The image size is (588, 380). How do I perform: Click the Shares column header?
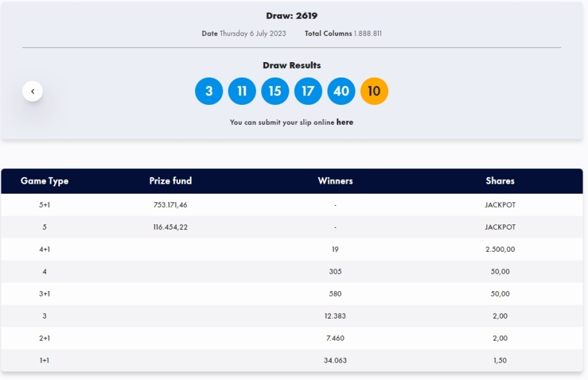(x=500, y=181)
